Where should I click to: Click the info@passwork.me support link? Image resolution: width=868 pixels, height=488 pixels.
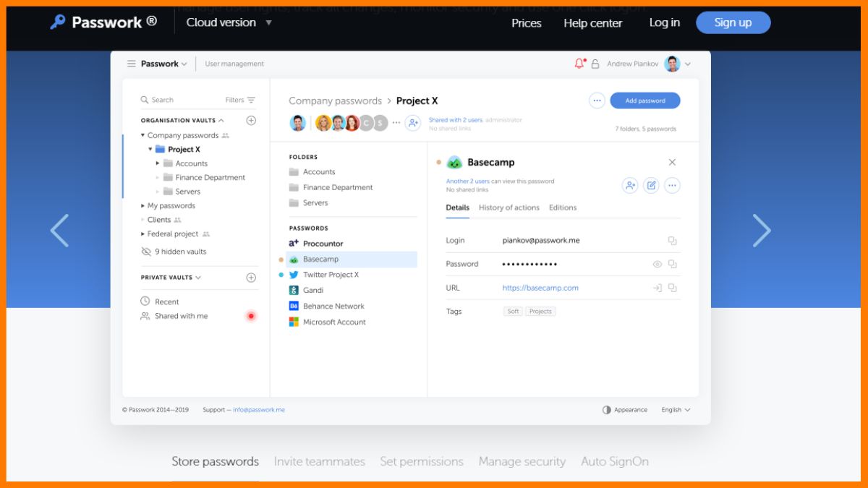click(259, 410)
